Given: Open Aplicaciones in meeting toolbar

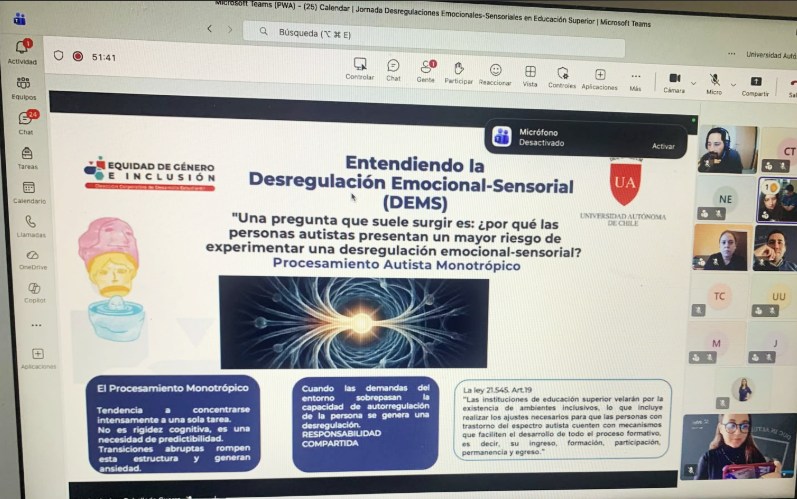Looking at the screenshot, I should tap(600, 80).
